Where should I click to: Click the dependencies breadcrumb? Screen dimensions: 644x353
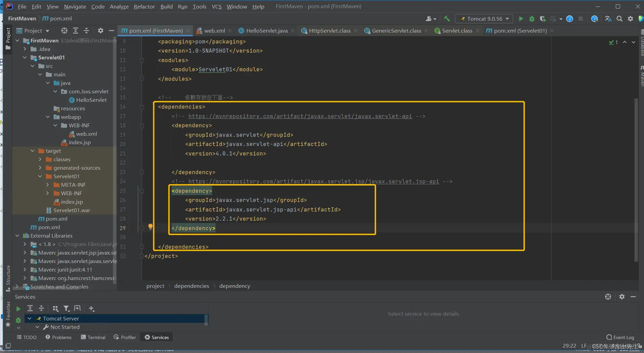192,286
